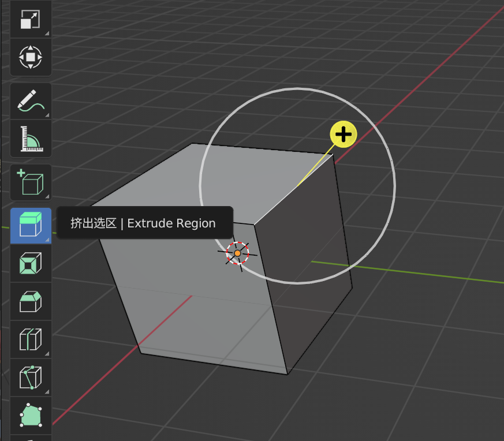The image size is (504, 441).
Task: Activate the Bevel tool
Action: [x=31, y=301]
